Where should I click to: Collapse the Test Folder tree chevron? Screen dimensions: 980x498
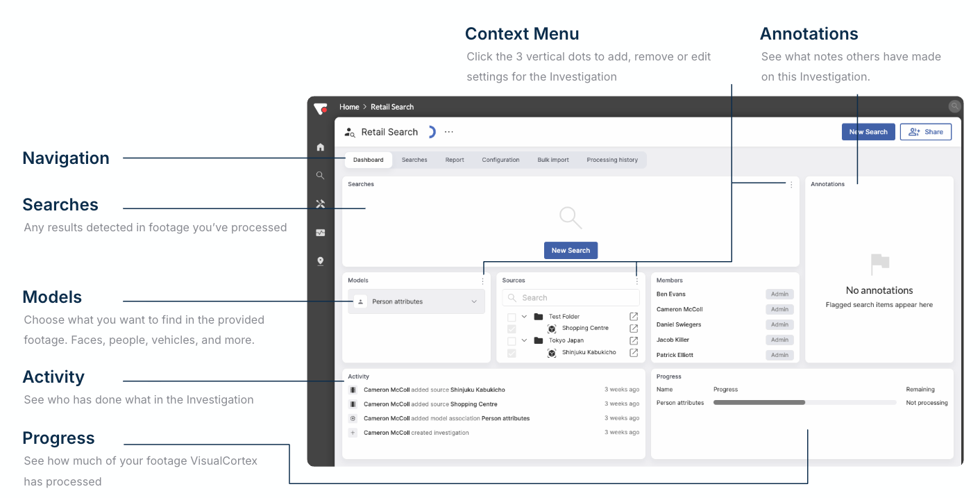tap(525, 317)
